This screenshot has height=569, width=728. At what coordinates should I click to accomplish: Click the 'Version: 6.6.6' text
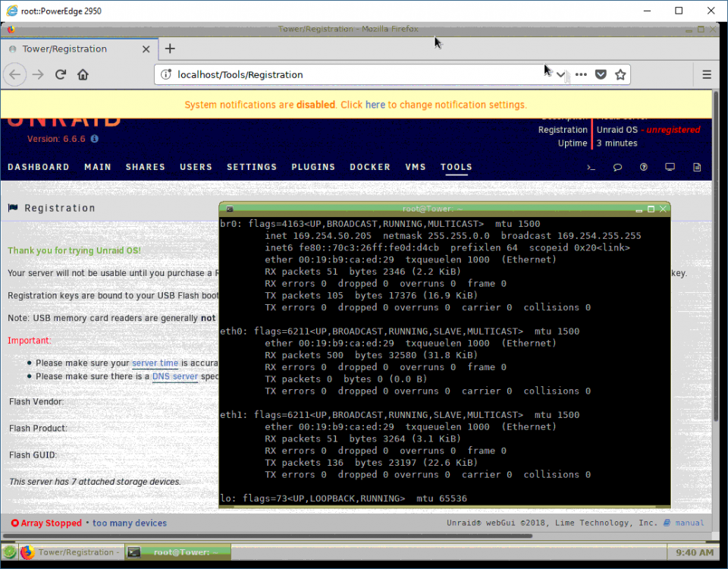coord(56,138)
